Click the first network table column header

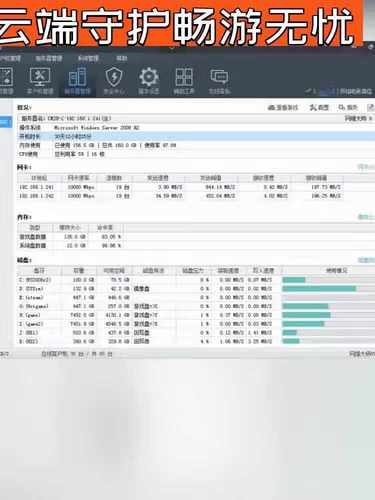point(39,178)
